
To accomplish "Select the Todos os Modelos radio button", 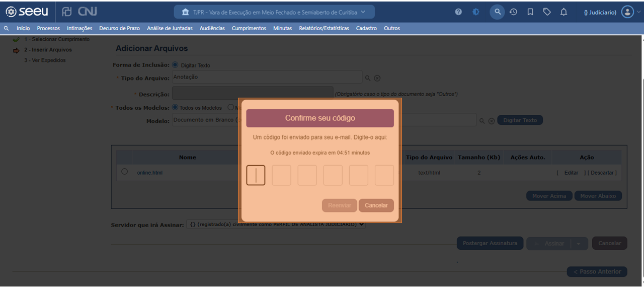I will coord(175,107).
